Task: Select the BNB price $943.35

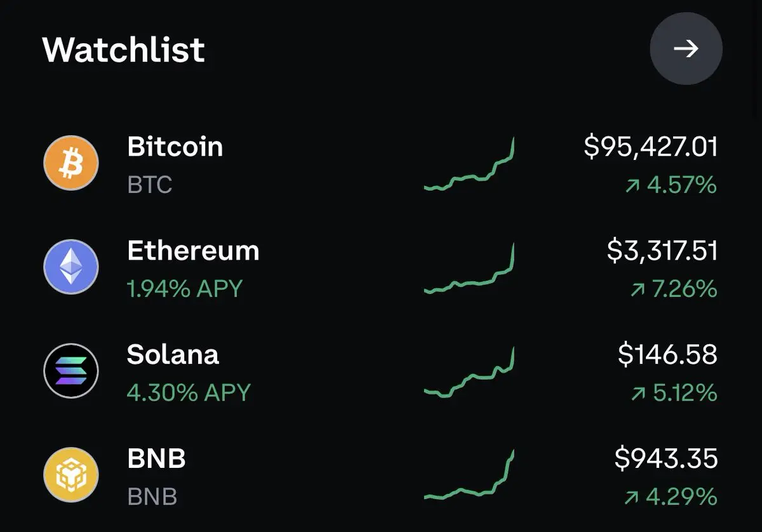Action: tap(667, 458)
